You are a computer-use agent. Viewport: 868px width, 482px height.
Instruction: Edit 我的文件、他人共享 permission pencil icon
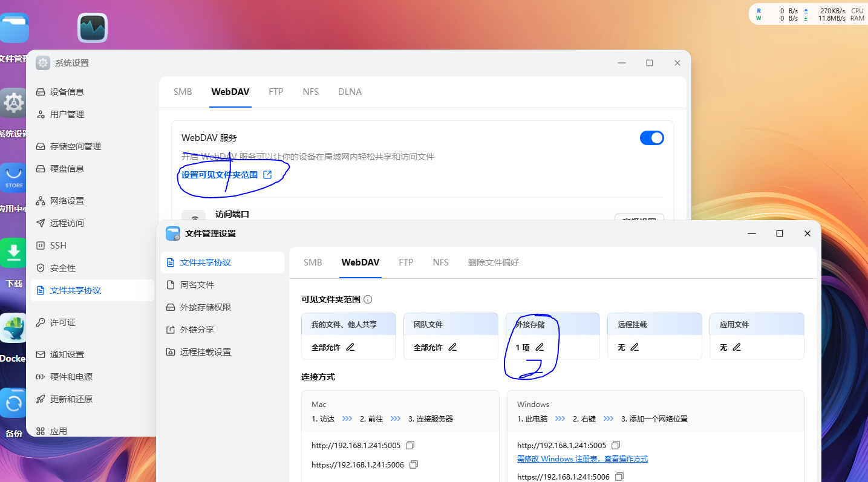[350, 347]
